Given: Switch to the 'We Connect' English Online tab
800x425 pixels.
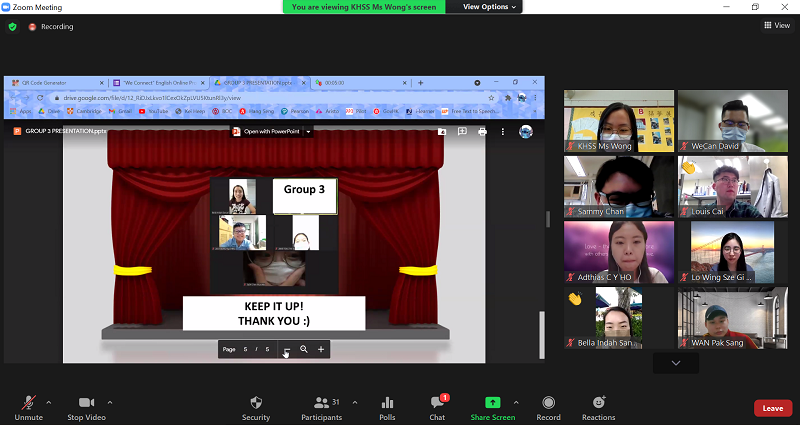Looking at the screenshot, I should pyautogui.click(x=155, y=82).
